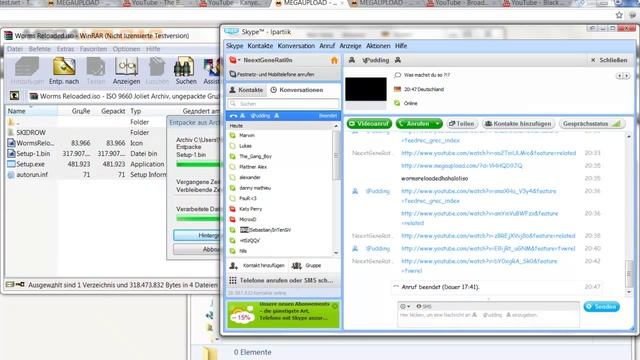Open the megaupload link in chat
The width and height of the screenshot is (640, 360).
pyautogui.click(x=461, y=166)
